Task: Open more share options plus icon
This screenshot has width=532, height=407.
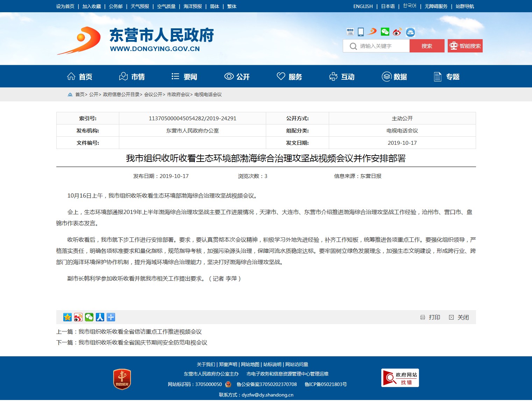Action: pos(111,317)
